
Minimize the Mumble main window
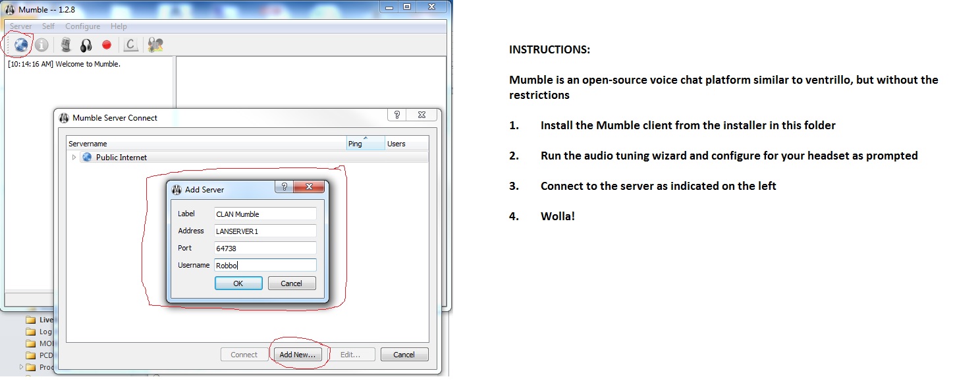(389, 7)
